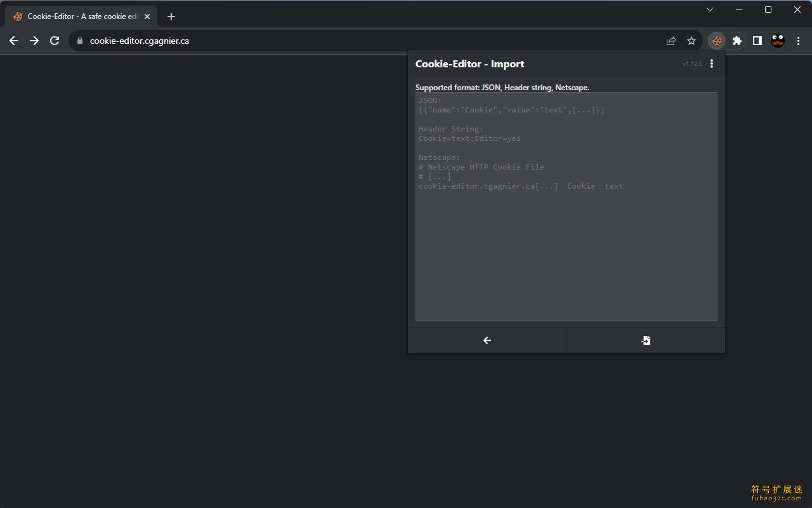Open the Chrome profile avatar menu
The image size is (812, 508).
[x=778, y=41]
